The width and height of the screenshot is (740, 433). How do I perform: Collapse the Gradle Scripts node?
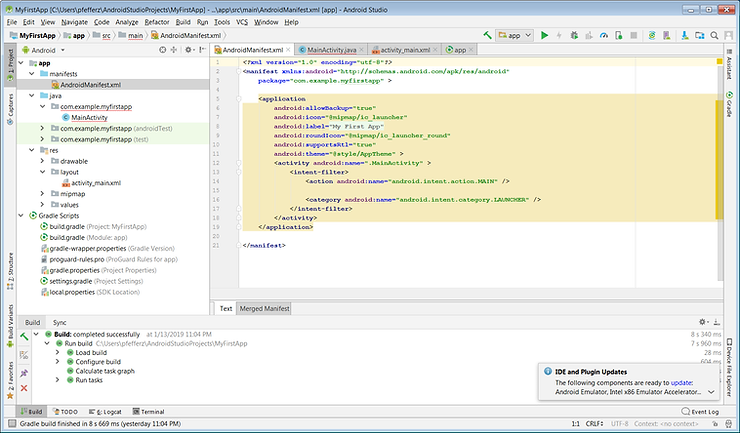(x=21, y=215)
